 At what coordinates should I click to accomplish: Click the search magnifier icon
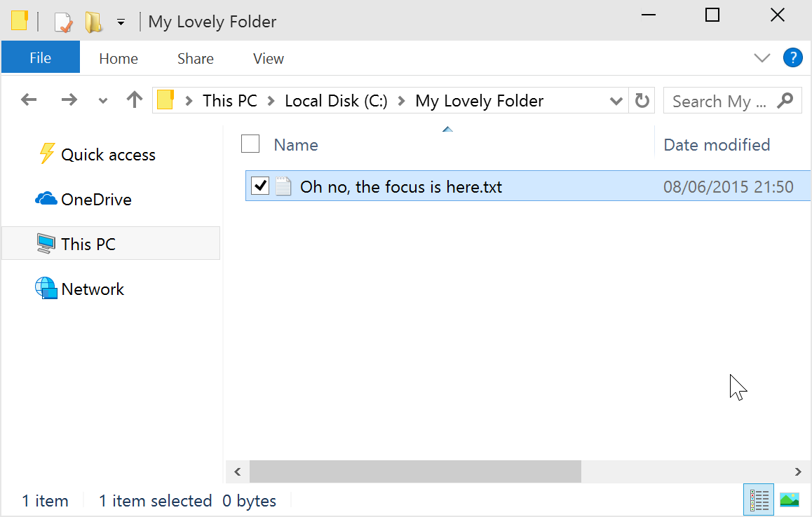coord(785,100)
